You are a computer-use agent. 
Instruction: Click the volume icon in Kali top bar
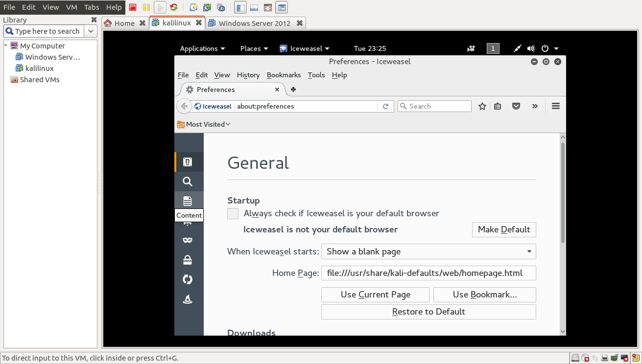point(531,48)
